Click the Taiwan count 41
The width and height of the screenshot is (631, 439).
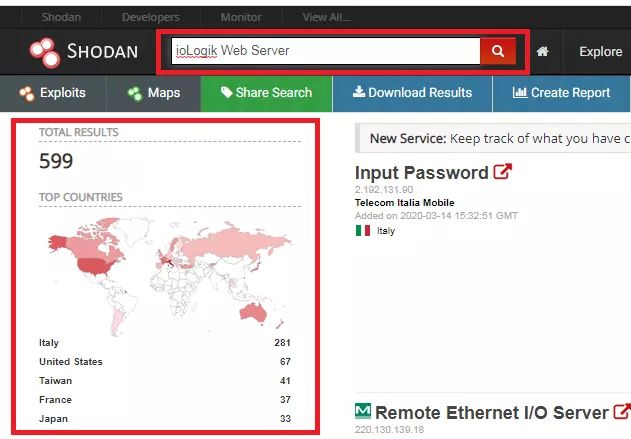(285, 381)
